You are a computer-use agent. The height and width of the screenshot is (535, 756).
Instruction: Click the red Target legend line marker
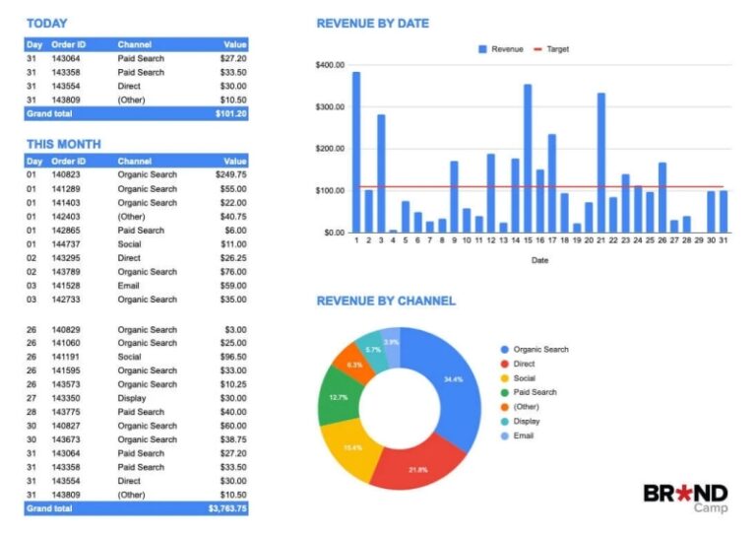click(537, 48)
